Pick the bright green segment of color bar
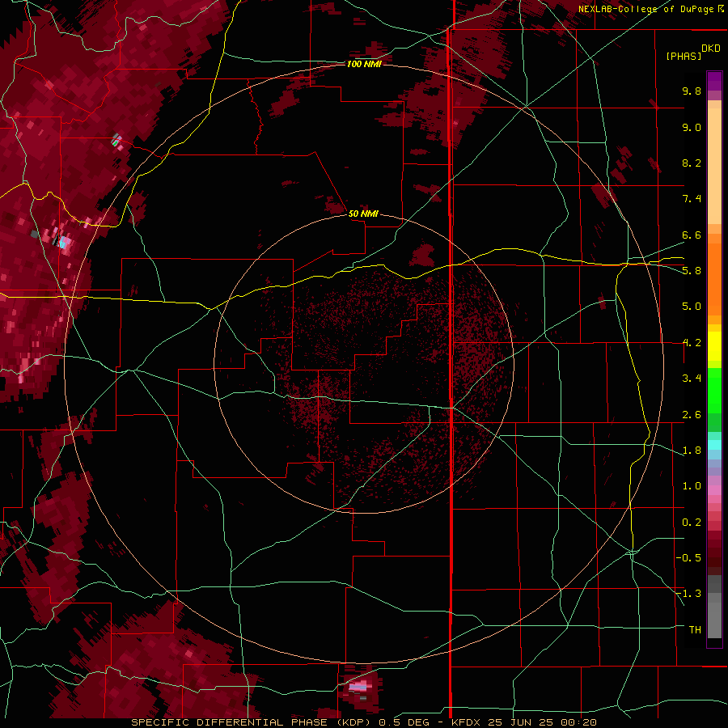 click(x=714, y=390)
